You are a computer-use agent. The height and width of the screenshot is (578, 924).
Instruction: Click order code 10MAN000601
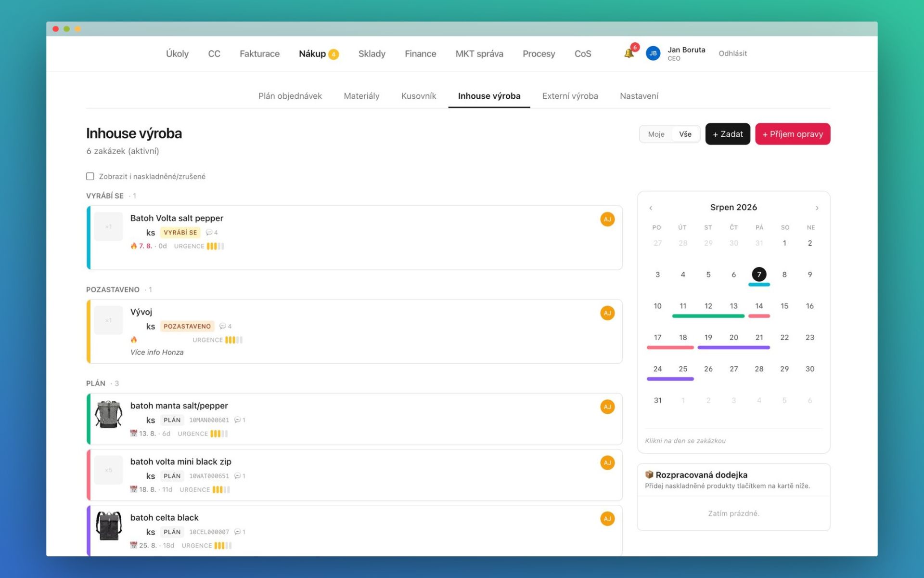click(209, 420)
